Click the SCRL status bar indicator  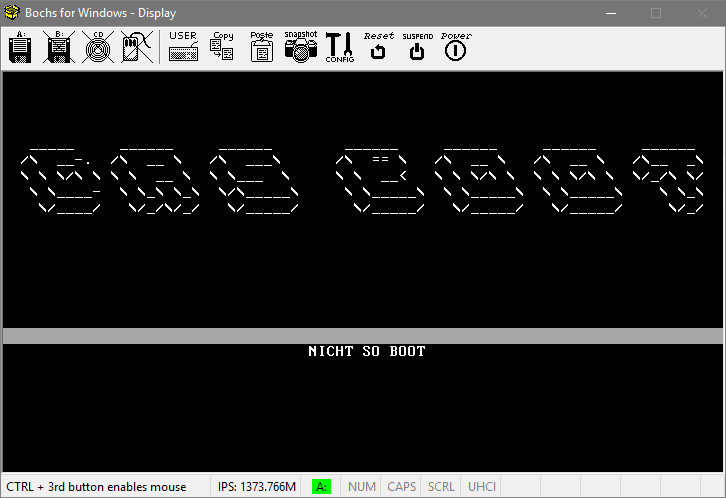[441, 486]
